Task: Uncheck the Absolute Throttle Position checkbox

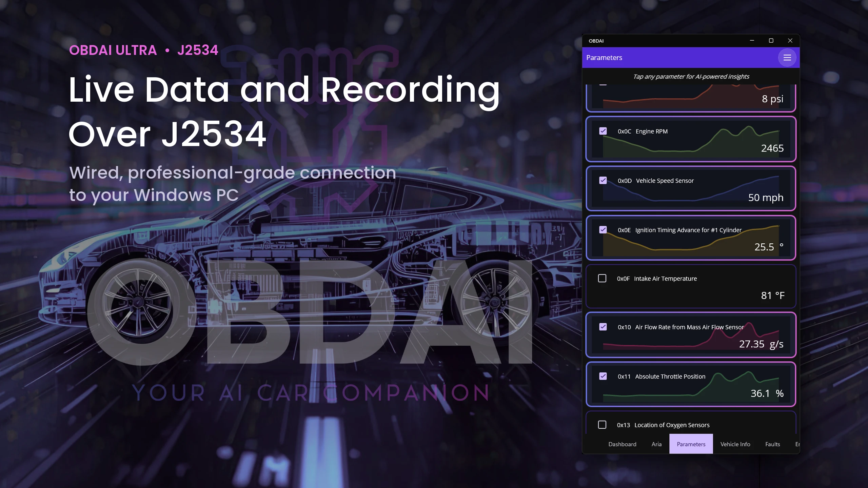Action: (x=603, y=376)
